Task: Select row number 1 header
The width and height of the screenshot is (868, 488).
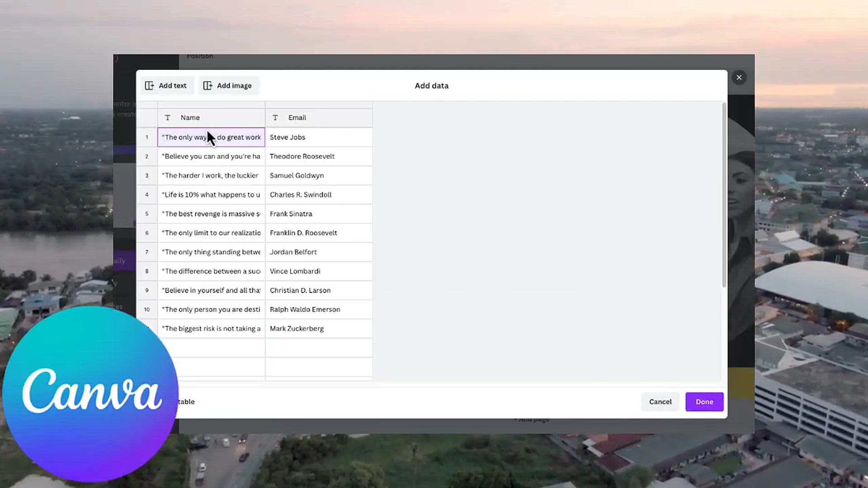Action: click(147, 137)
